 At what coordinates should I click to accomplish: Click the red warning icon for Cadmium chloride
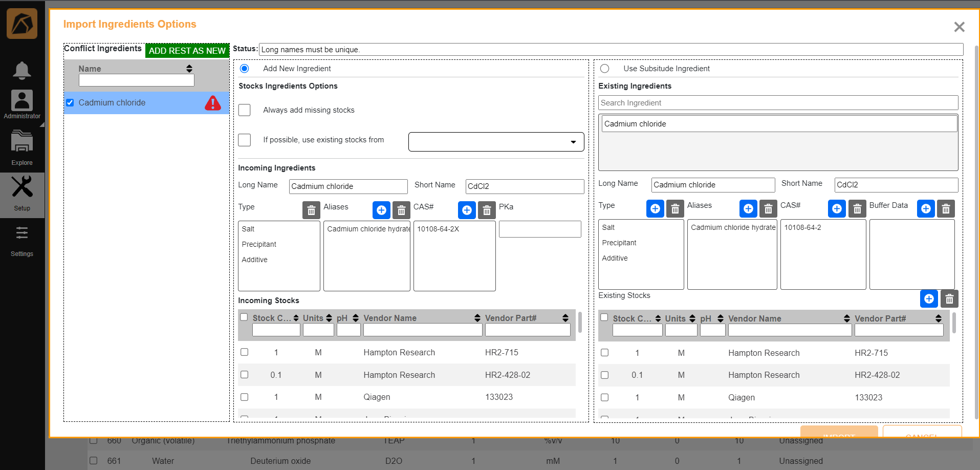coord(213,103)
